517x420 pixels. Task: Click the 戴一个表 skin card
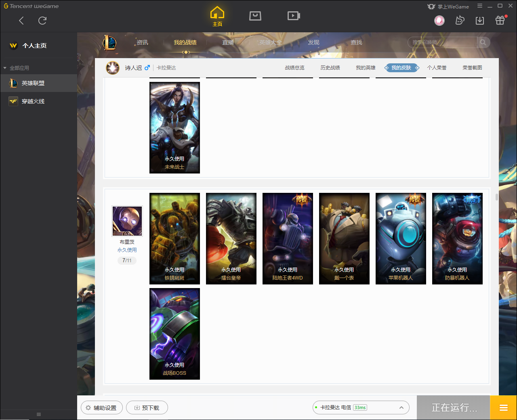click(x=344, y=239)
